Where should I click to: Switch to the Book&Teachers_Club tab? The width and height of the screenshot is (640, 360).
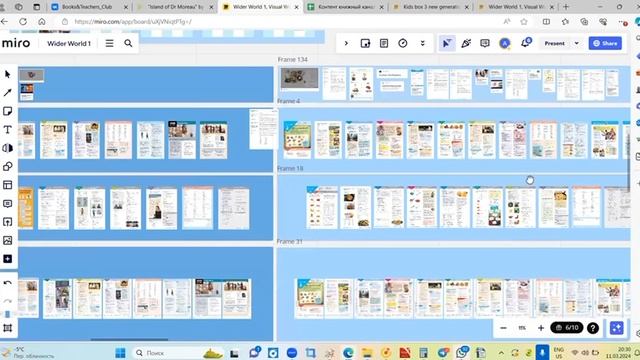(89, 7)
